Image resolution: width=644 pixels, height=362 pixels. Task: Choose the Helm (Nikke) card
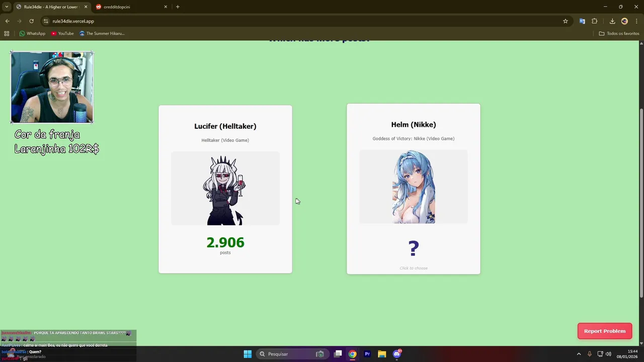click(x=413, y=189)
